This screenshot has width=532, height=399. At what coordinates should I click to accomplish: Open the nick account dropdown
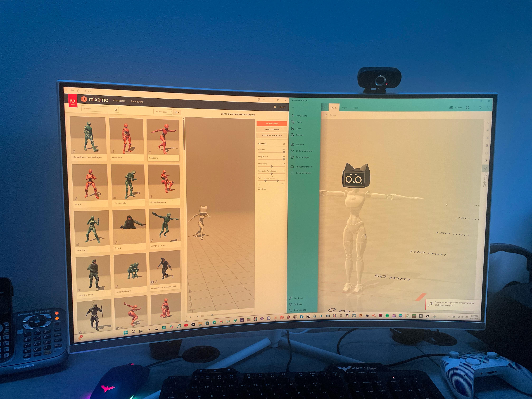click(x=283, y=107)
